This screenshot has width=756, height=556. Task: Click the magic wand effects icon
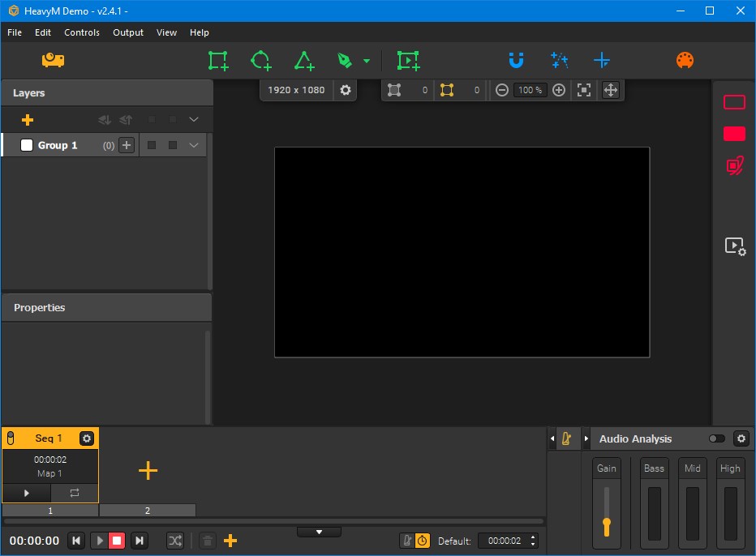point(559,60)
